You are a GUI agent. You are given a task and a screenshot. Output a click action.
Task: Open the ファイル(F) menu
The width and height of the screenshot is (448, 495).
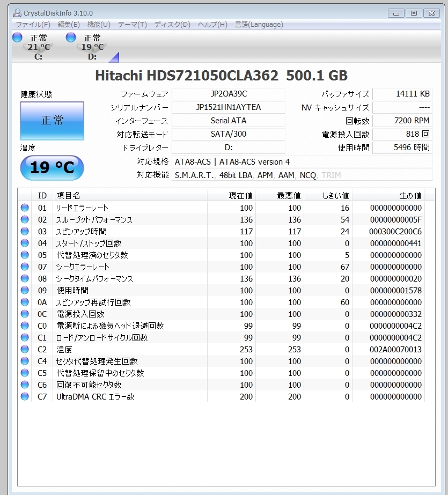[x=33, y=25]
